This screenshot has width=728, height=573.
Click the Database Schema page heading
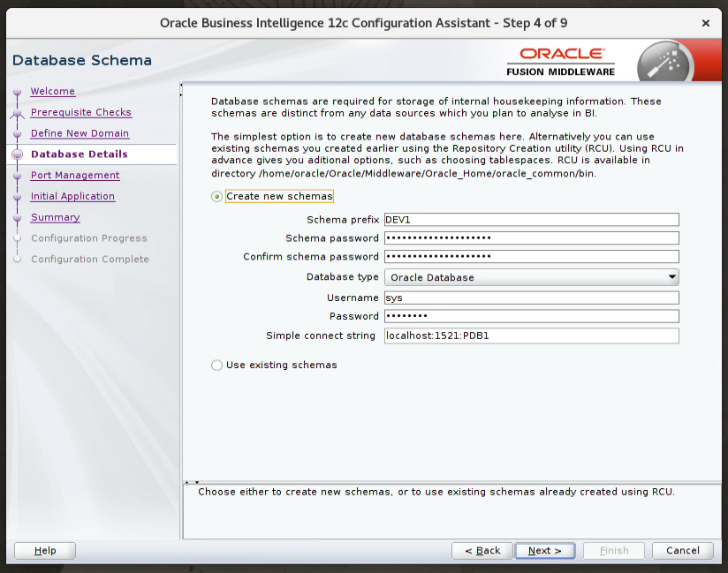pyautogui.click(x=82, y=60)
